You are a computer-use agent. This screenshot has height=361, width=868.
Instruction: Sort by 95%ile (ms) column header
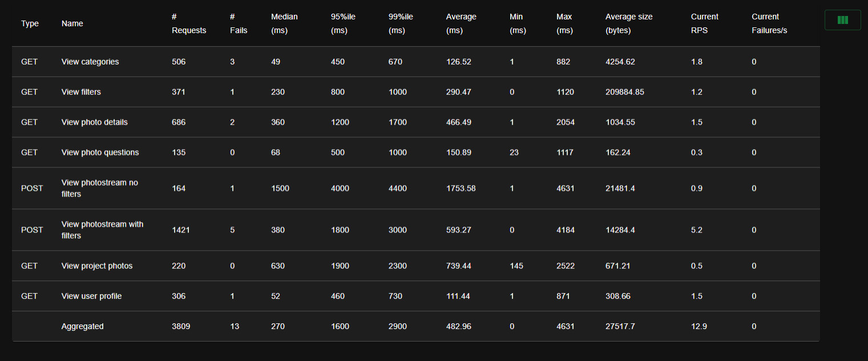click(x=343, y=23)
